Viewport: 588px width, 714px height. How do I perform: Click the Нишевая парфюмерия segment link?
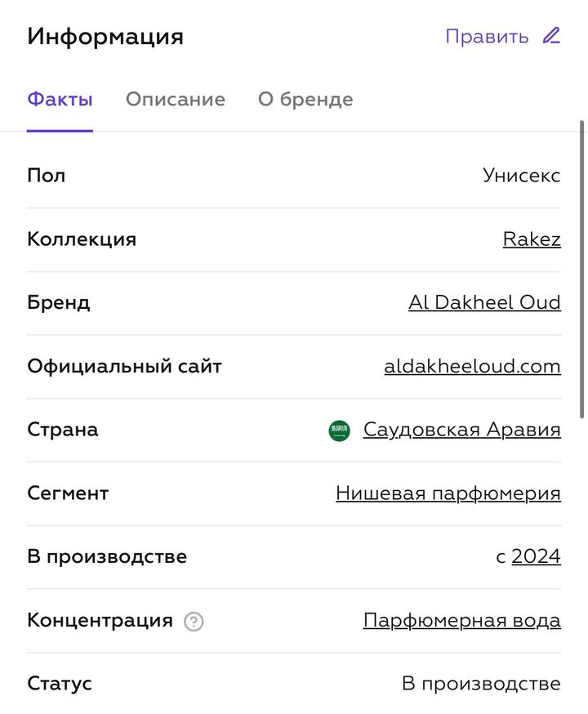448,493
